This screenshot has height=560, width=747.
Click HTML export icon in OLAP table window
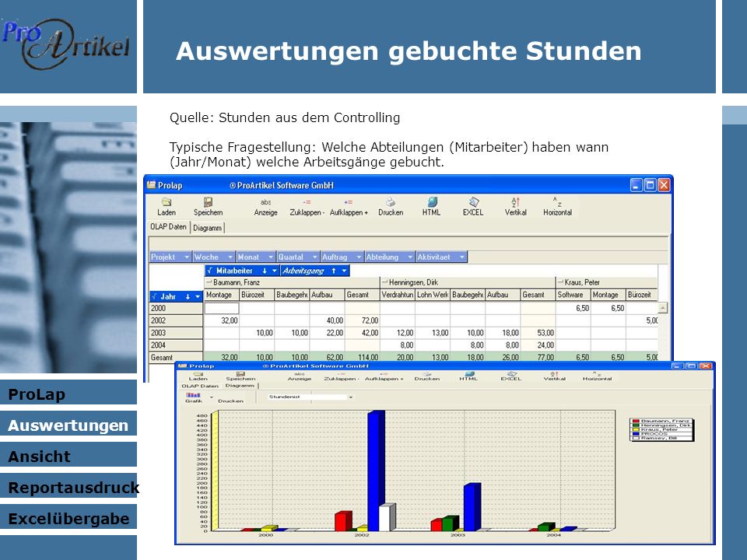tap(432, 202)
